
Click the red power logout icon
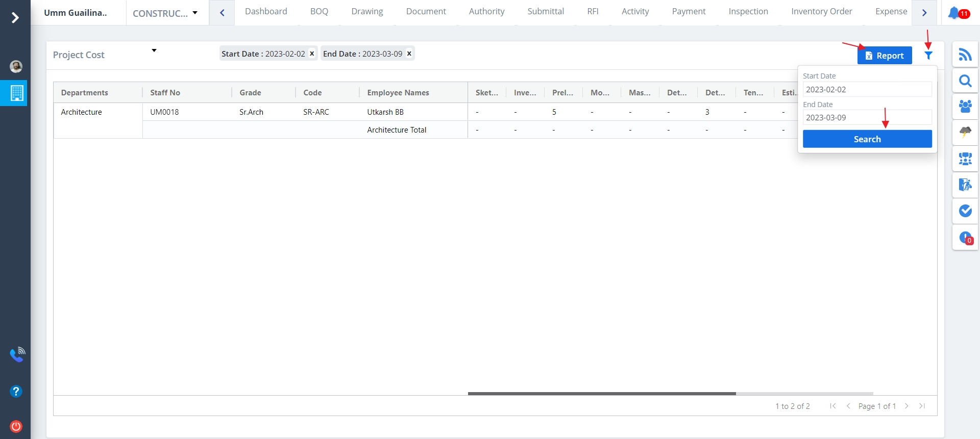coord(16,426)
